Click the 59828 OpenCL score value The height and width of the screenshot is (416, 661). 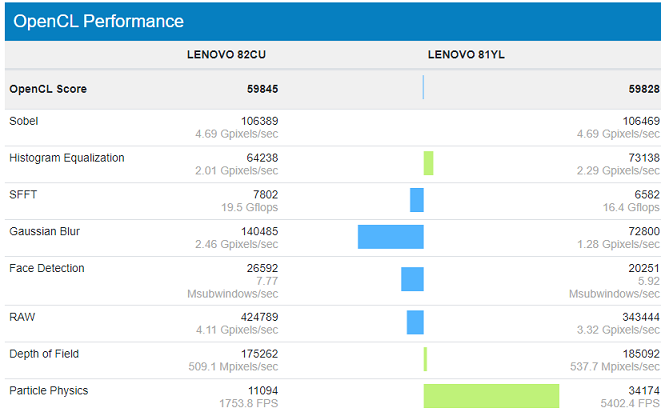tap(644, 89)
